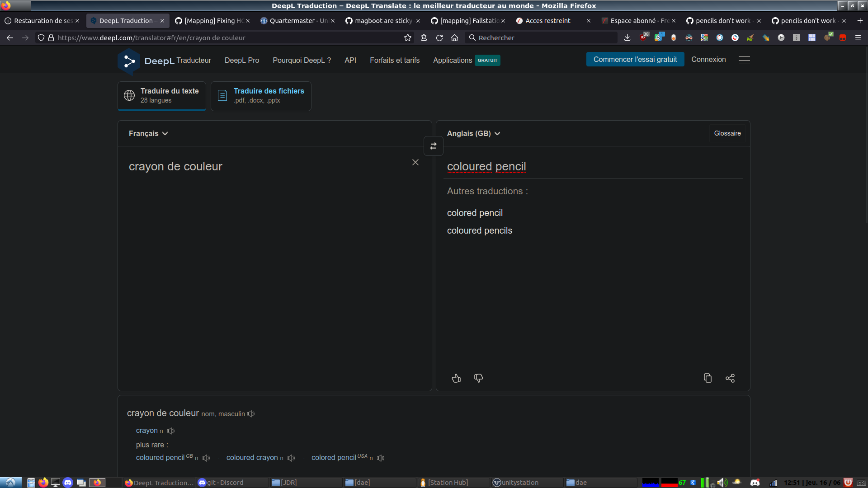Bookmark page with star icon
The height and width of the screenshot is (488, 868).
coord(408,38)
